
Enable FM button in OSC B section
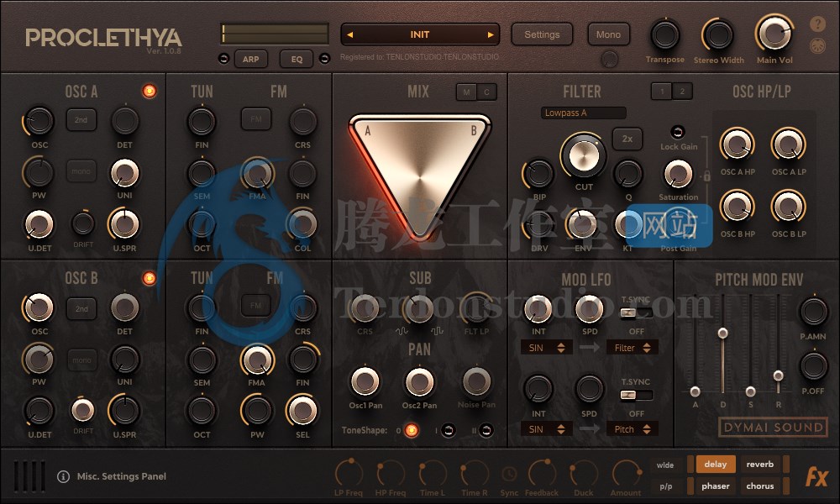coord(256,305)
